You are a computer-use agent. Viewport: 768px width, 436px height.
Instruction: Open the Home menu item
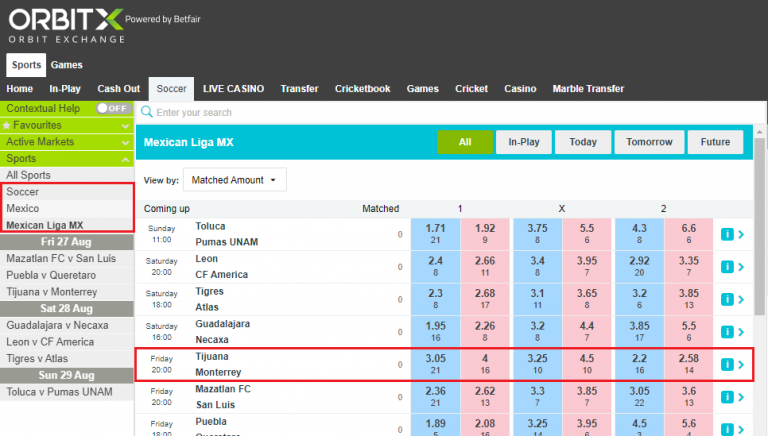coord(20,89)
